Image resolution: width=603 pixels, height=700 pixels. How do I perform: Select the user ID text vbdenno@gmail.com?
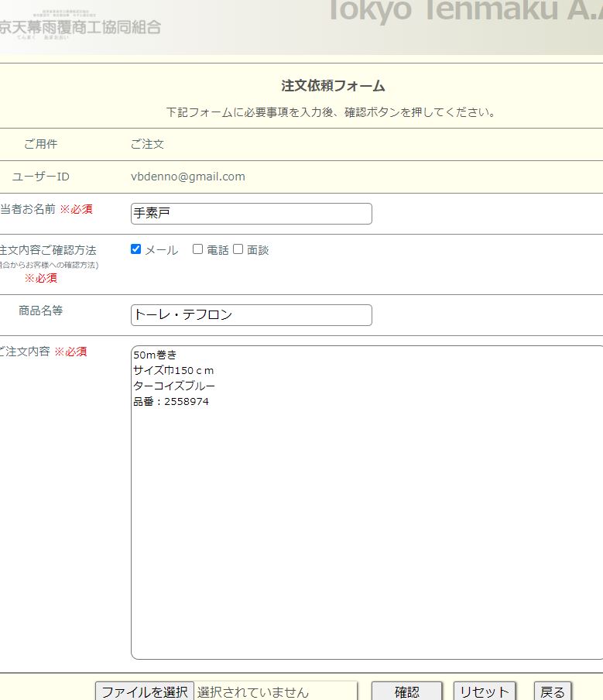188,177
